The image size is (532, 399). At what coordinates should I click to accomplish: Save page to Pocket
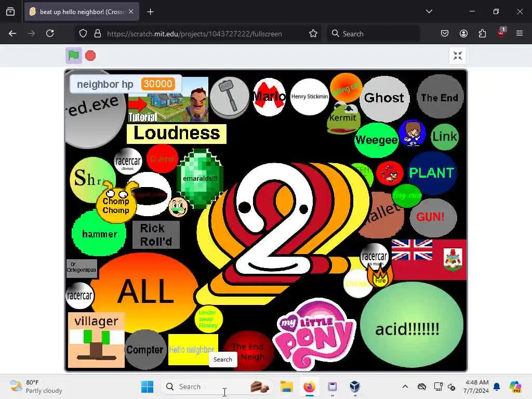click(445, 33)
